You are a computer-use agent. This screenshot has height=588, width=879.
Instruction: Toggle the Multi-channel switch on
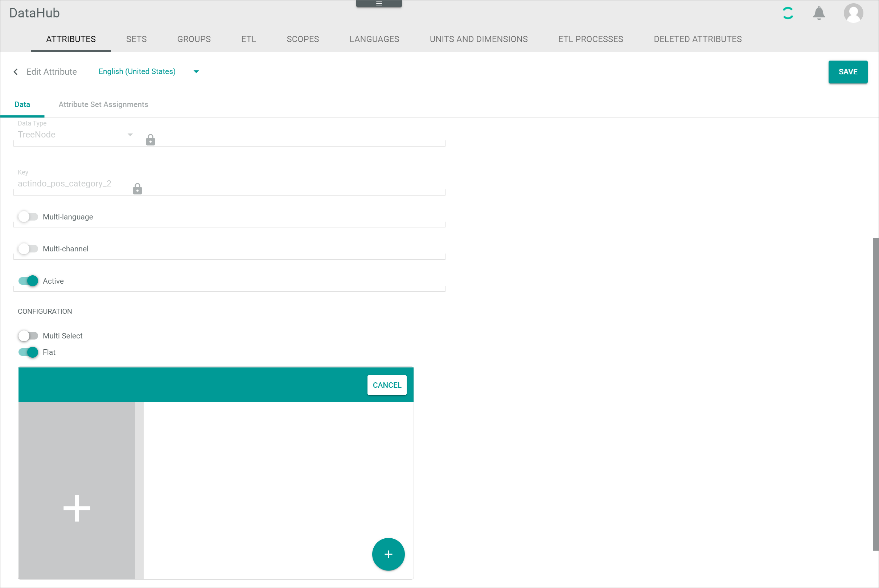tap(28, 248)
